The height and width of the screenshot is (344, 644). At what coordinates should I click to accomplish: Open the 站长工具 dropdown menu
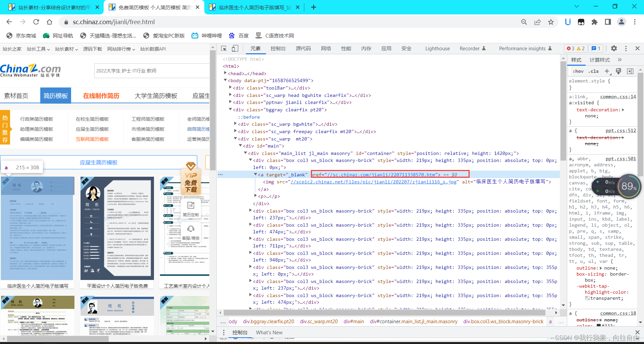pos(38,49)
